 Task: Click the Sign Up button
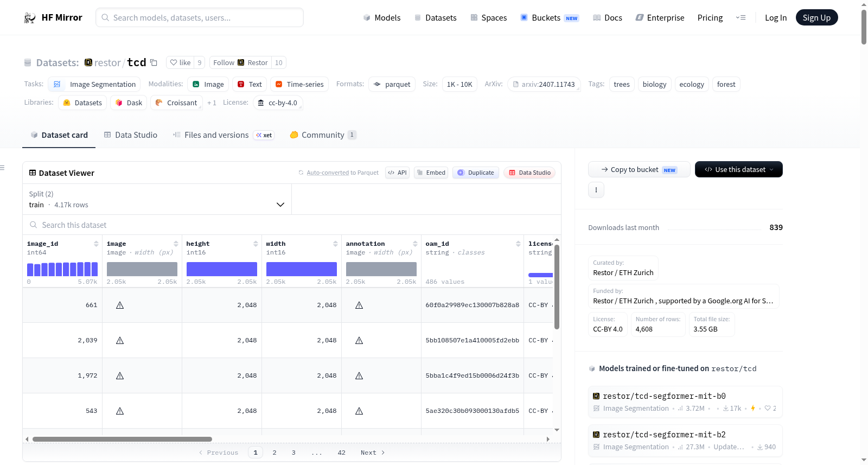point(816,17)
